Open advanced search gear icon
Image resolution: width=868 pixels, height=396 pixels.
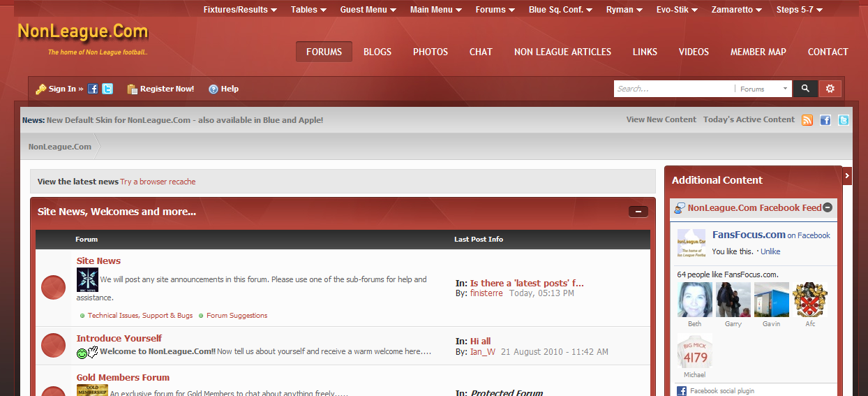coord(830,89)
